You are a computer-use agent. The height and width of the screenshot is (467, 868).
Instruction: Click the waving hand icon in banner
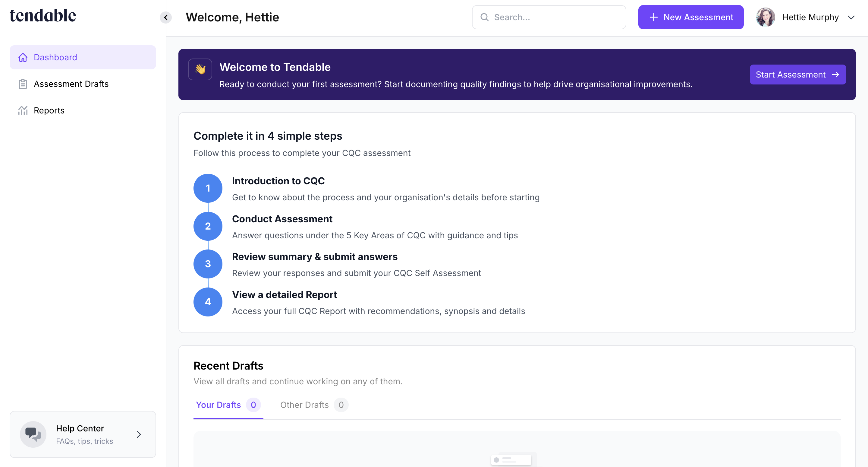pyautogui.click(x=200, y=69)
